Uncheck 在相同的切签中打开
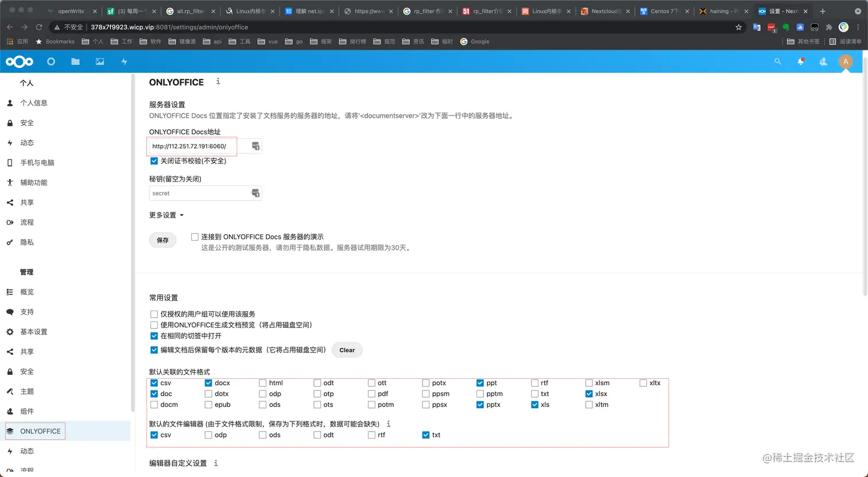The width and height of the screenshot is (868, 477). pyautogui.click(x=154, y=336)
